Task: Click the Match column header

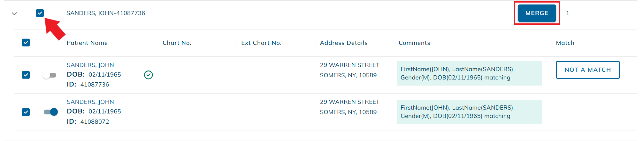Action: 565,43
